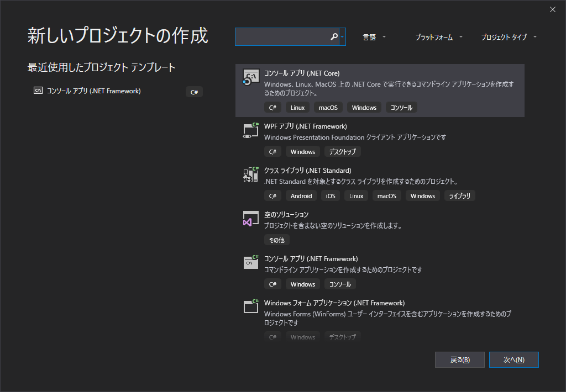The height and width of the screenshot is (392, 566).
Task: Click description プロジェクトを含まない空のソリューションを作成します
Action: pyautogui.click(x=333, y=226)
